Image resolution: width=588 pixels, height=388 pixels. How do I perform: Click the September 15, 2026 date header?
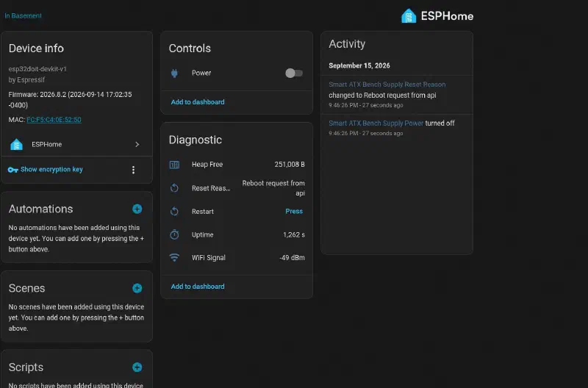[x=359, y=65]
